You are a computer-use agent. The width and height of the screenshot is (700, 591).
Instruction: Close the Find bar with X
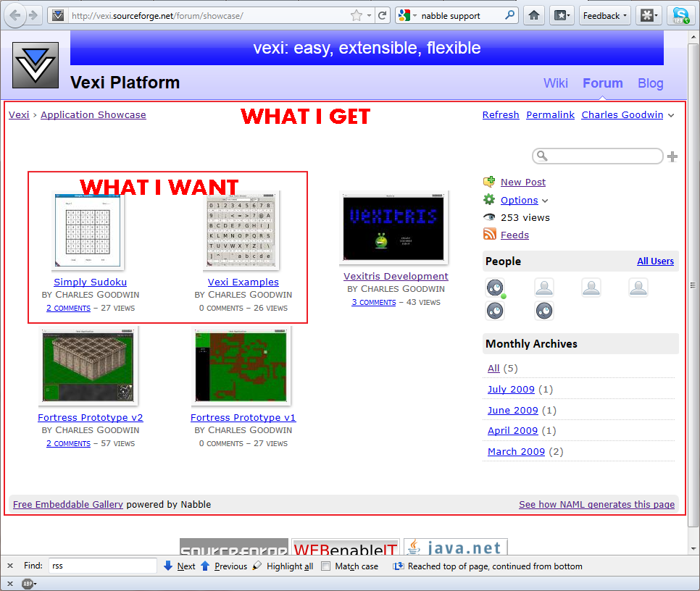point(9,566)
